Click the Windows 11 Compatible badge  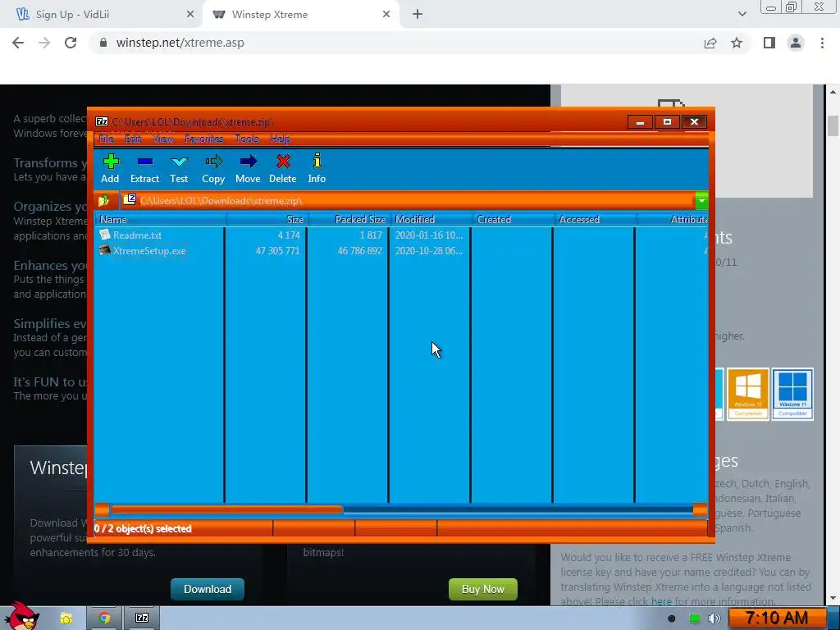click(792, 394)
